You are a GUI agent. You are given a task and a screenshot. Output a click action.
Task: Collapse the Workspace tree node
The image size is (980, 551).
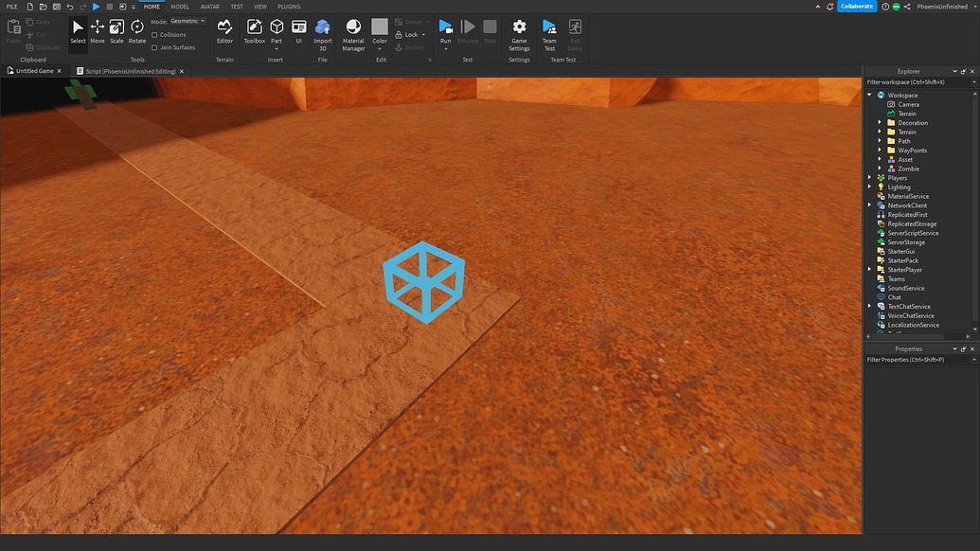(x=869, y=95)
